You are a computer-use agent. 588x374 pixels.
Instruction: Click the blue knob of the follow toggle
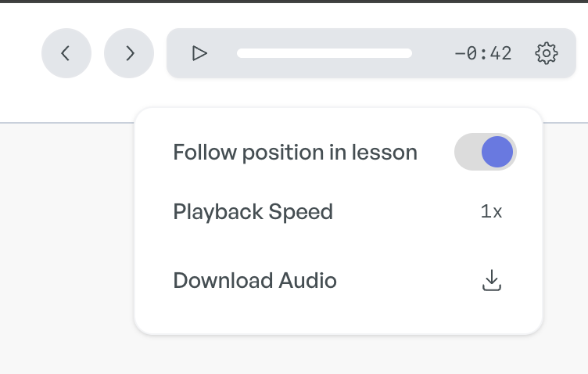click(497, 152)
